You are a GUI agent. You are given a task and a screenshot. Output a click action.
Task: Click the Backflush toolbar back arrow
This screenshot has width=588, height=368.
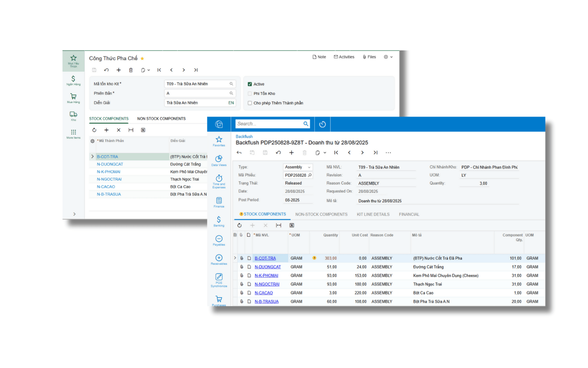pyautogui.click(x=239, y=153)
